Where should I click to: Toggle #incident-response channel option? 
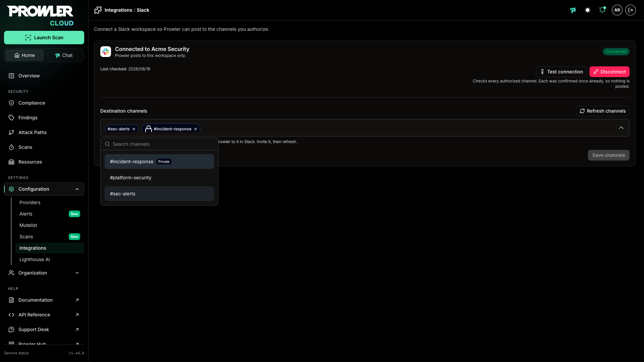[x=159, y=162]
